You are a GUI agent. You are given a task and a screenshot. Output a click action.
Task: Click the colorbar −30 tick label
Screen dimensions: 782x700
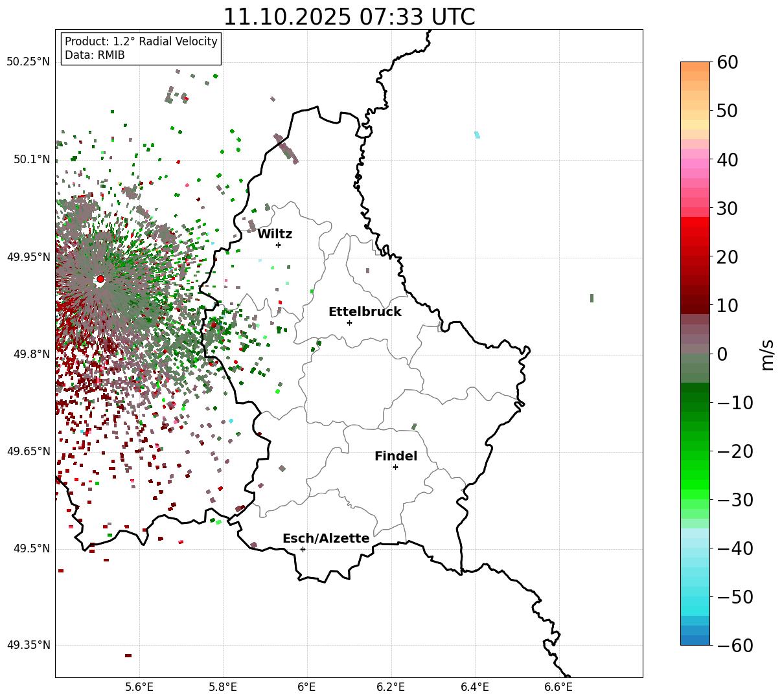coord(735,500)
